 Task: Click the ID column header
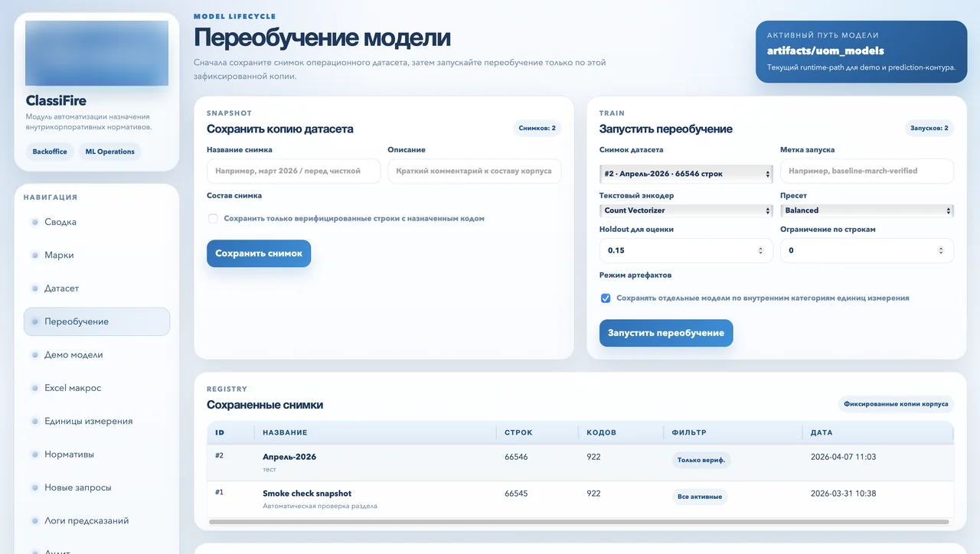(220, 432)
